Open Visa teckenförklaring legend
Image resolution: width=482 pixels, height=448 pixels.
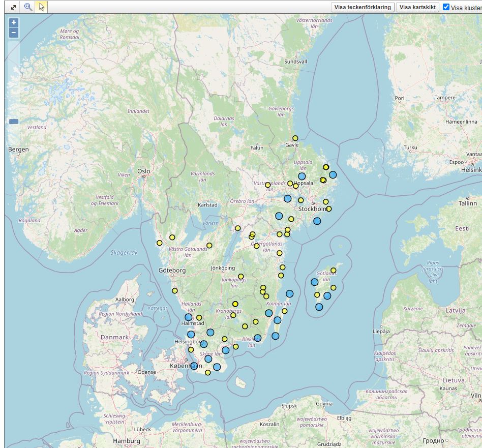[363, 7]
